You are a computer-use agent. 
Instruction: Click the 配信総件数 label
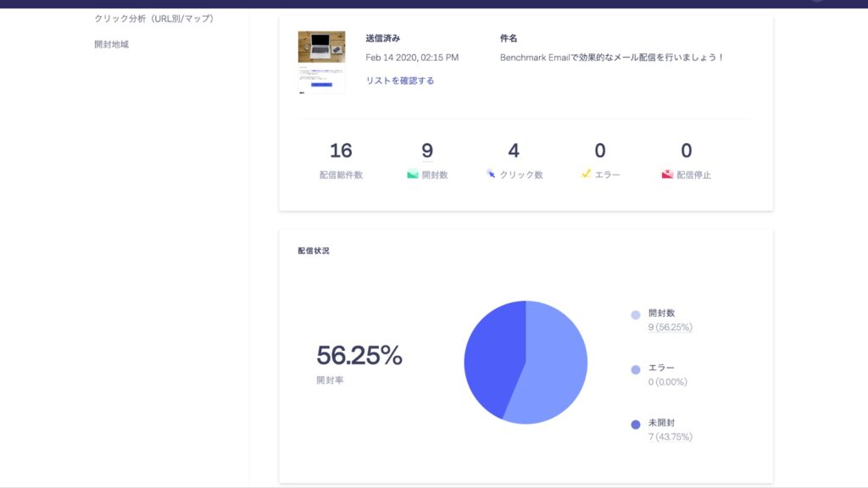341,175
